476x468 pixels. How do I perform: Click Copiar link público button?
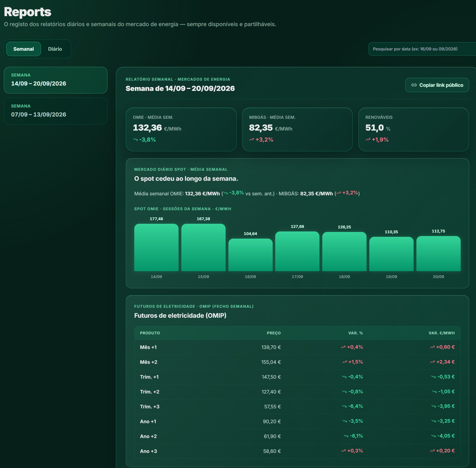(x=437, y=85)
